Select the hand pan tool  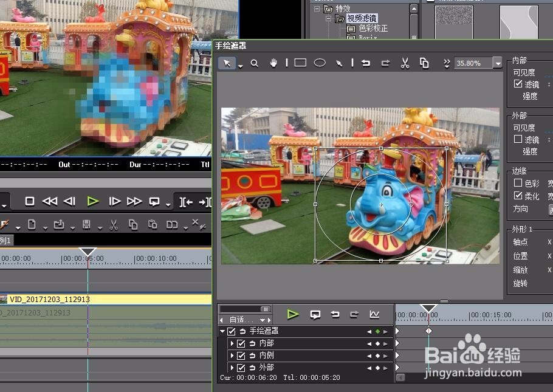click(273, 63)
